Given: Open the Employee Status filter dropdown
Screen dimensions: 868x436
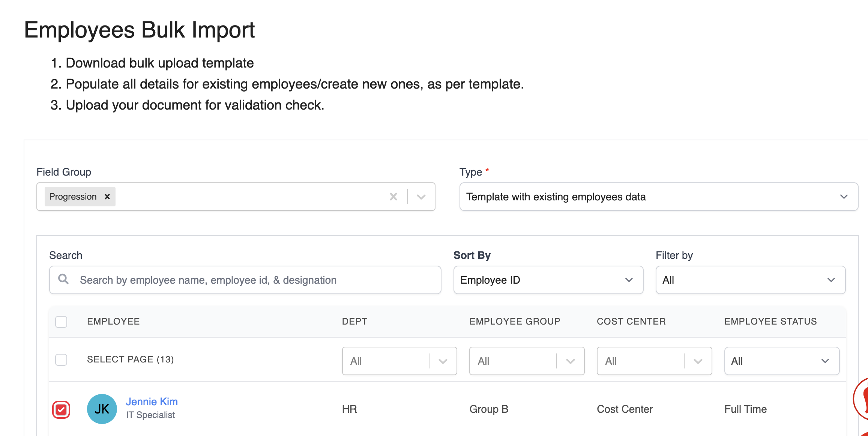Looking at the screenshot, I should click(x=781, y=361).
